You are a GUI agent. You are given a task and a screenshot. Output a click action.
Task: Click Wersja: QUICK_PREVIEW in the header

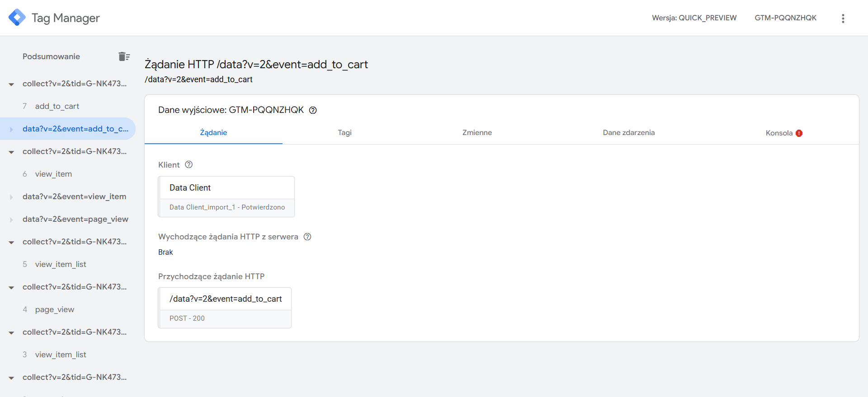[x=694, y=18]
